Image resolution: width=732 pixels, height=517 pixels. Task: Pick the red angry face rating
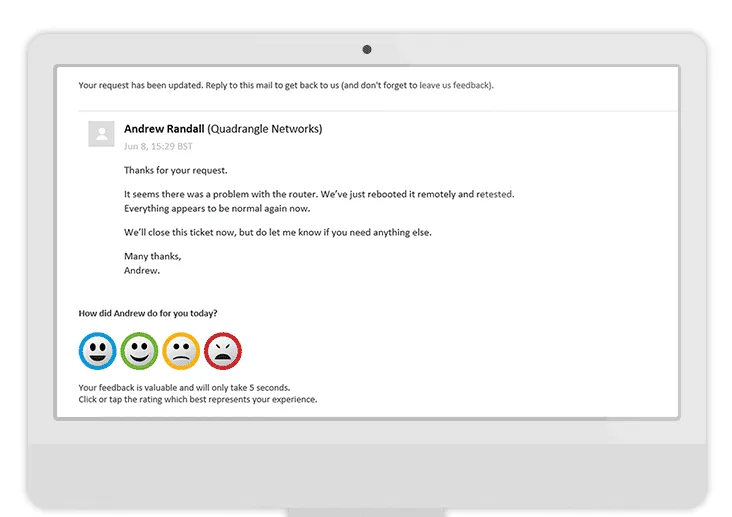pos(223,351)
